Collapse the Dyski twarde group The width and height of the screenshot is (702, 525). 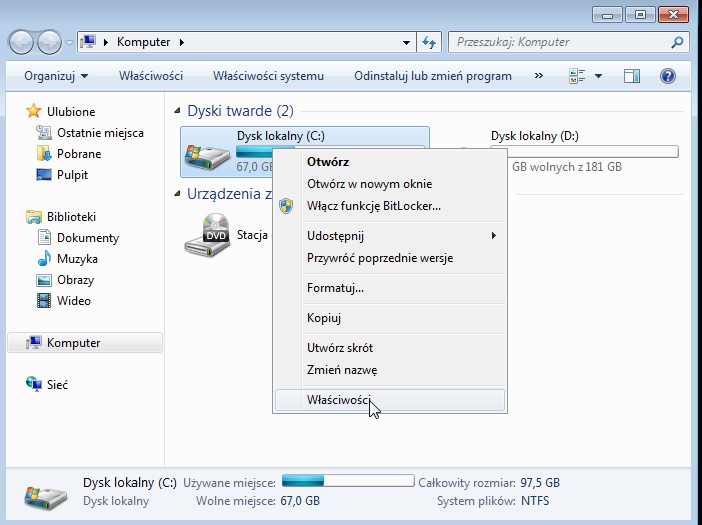tap(177, 110)
